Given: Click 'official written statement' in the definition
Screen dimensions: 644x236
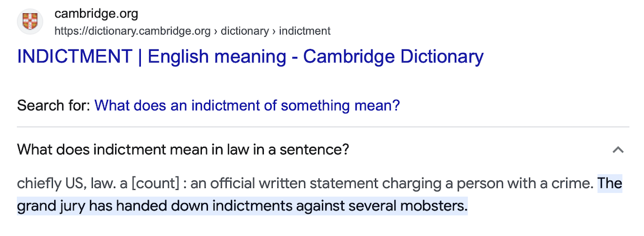Looking at the screenshot, I should 286,184.
